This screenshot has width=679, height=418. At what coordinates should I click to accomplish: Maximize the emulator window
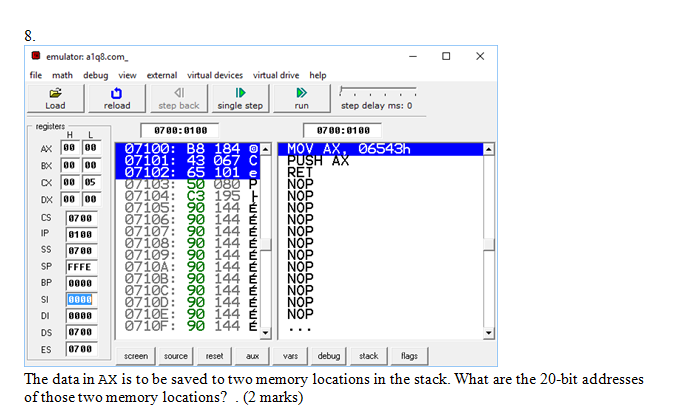tap(446, 56)
